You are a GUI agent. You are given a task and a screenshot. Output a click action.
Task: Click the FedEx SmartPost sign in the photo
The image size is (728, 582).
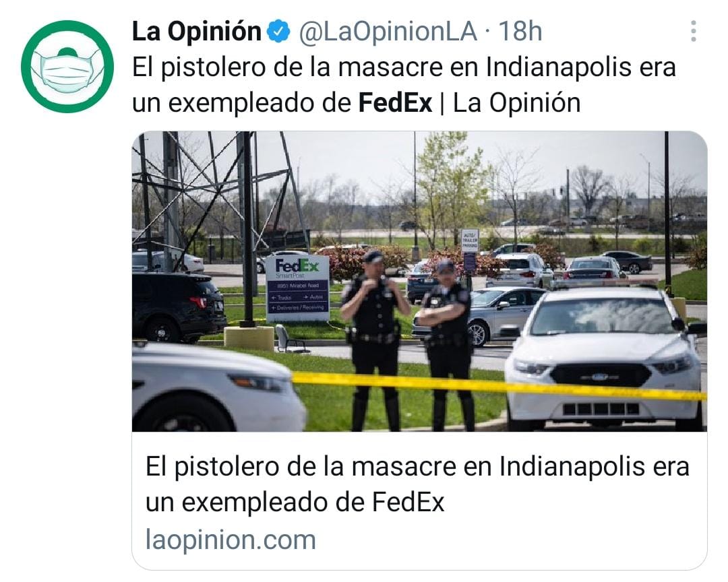[298, 288]
